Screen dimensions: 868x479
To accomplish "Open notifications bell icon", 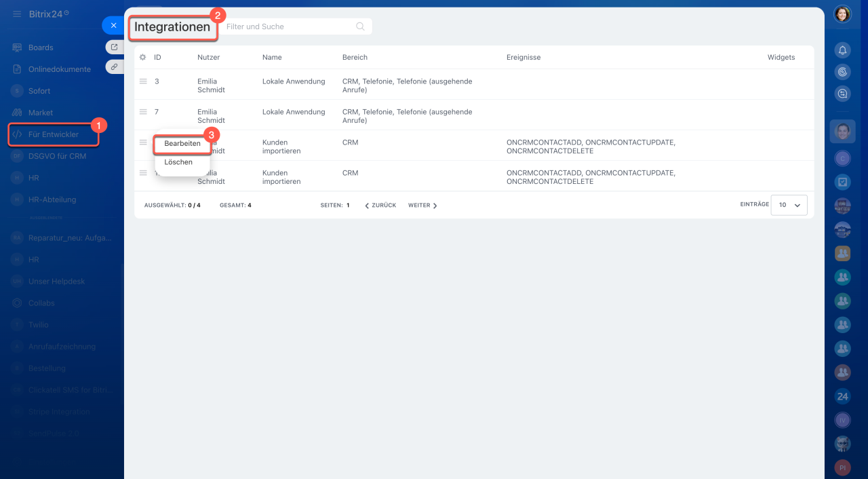I will click(x=842, y=50).
